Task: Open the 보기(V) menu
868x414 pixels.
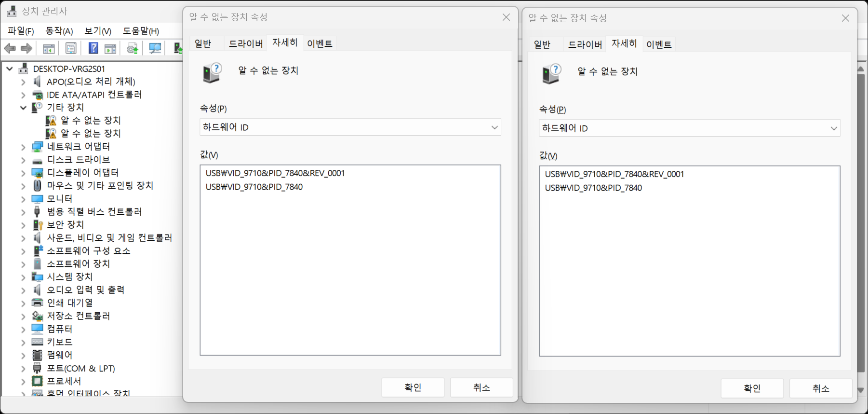Action: coord(98,31)
